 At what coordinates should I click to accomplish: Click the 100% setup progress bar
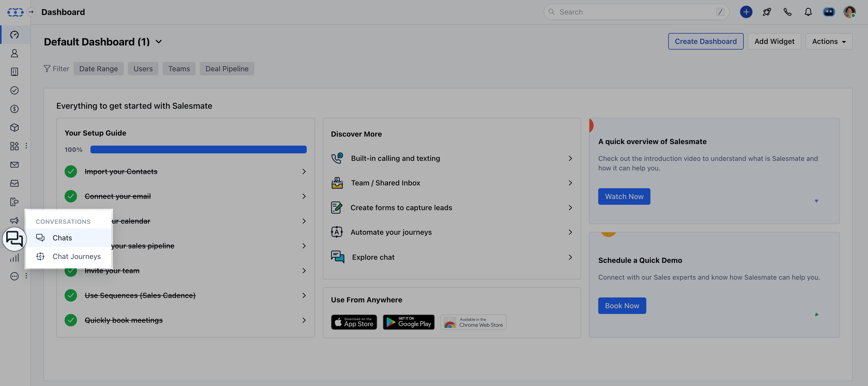click(x=198, y=149)
